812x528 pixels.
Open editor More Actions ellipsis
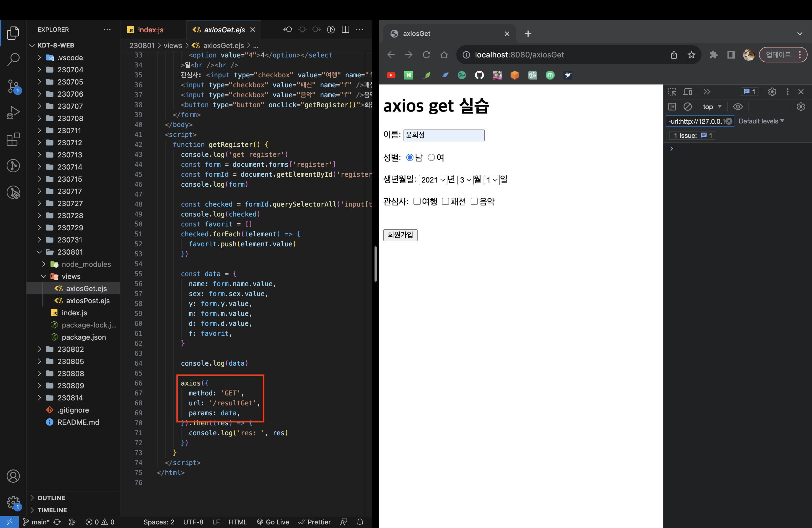point(360,30)
